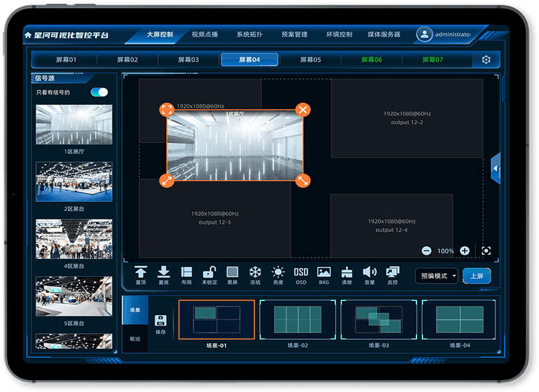Image resolution: width=539 pixels, height=392 pixels.
Task: Close the 1区展厅 window with orange X
Action: pos(303,110)
